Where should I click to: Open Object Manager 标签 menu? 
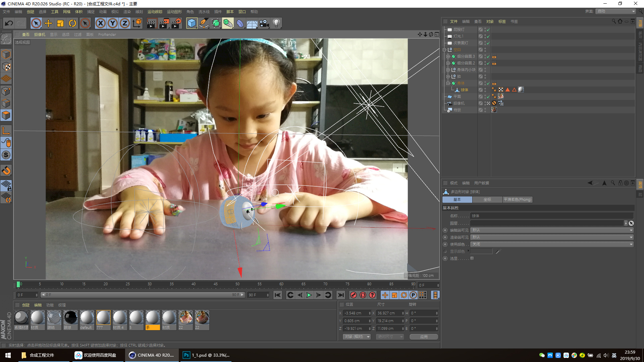tap(502, 21)
